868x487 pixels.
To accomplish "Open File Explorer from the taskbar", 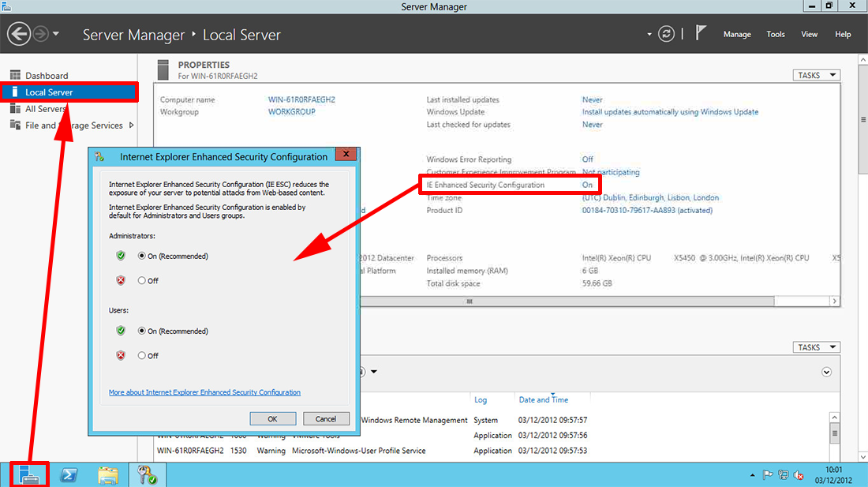I will (x=108, y=475).
